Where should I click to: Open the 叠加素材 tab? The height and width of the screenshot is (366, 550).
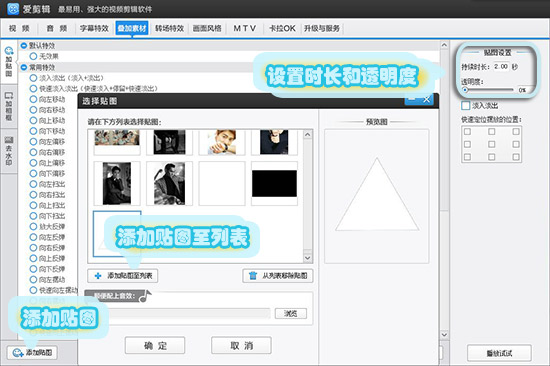click(x=132, y=28)
